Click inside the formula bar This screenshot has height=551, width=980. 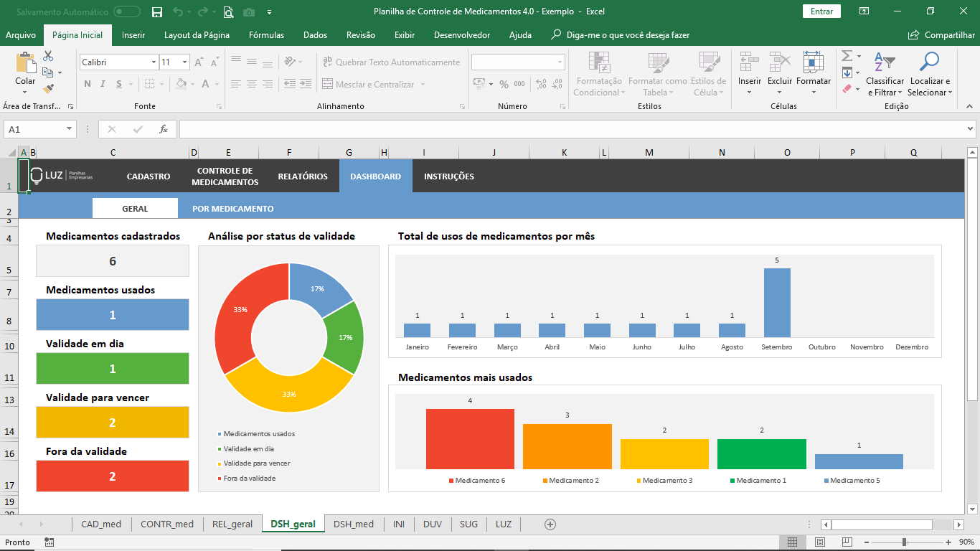tap(502, 129)
